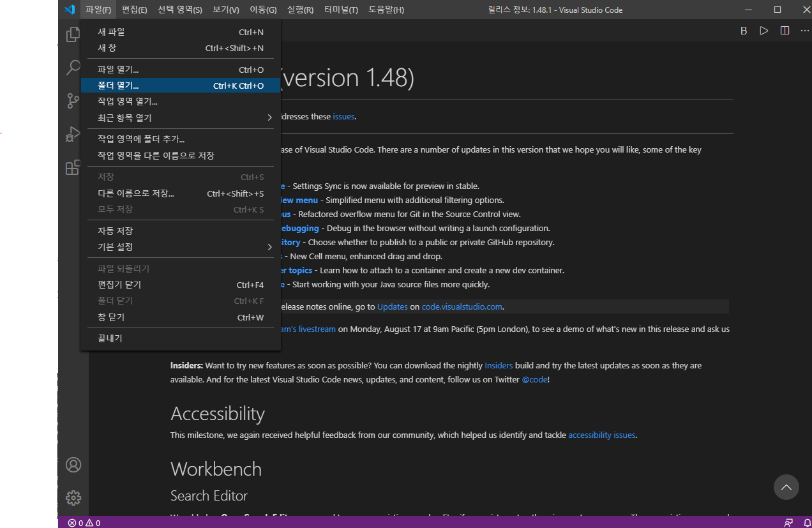The image size is (812, 528).
Task: Open the 이동(G) menu
Action: (x=263, y=10)
